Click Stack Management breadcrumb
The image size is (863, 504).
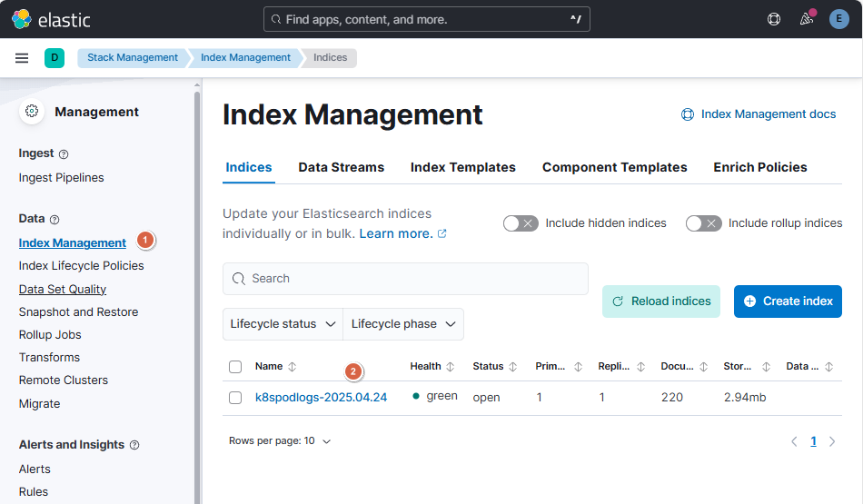click(132, 58)
